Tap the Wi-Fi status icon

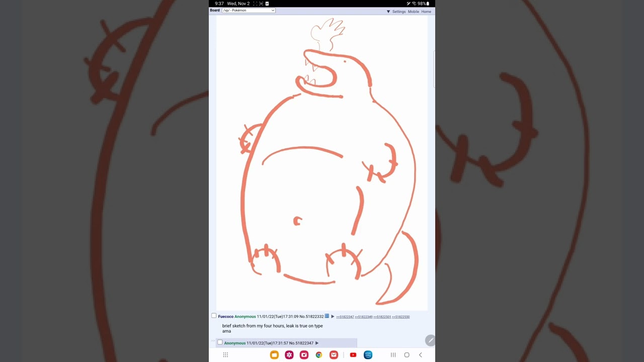click(414, 4)
